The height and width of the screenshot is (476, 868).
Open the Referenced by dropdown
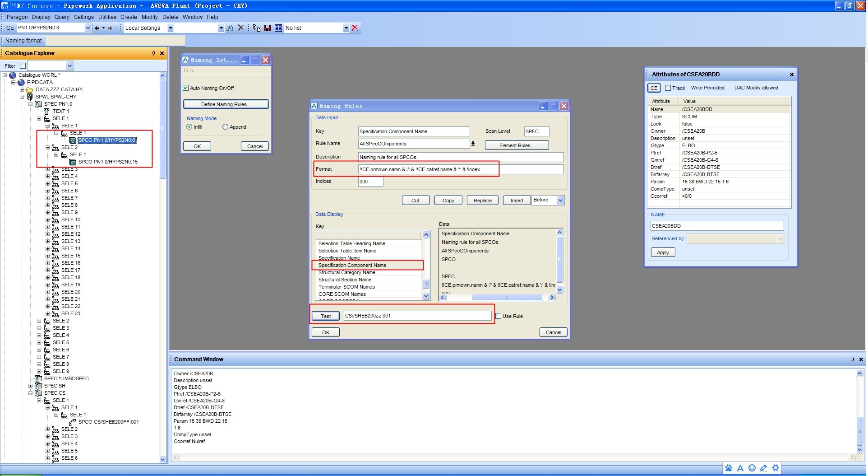780,238
